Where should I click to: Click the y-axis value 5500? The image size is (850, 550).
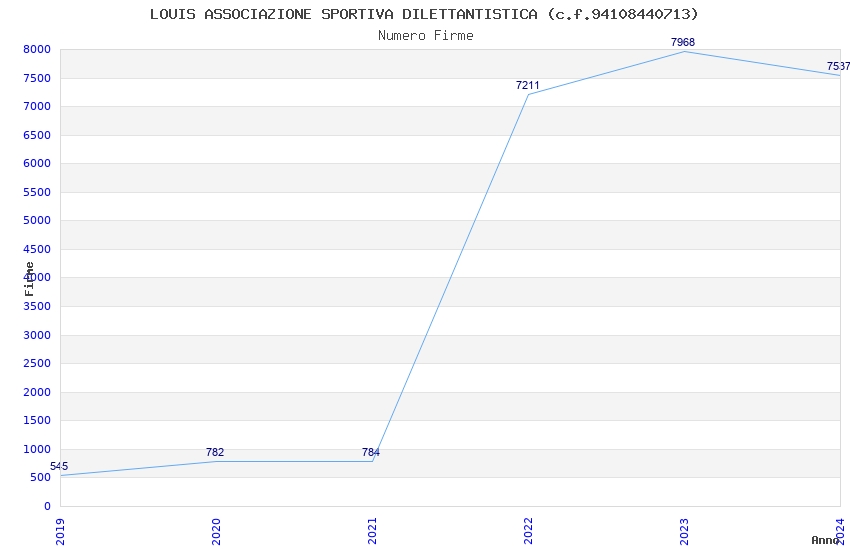[37, 192]
